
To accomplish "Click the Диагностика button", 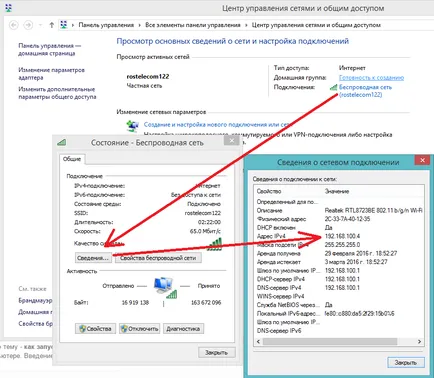I will (183, 329).
